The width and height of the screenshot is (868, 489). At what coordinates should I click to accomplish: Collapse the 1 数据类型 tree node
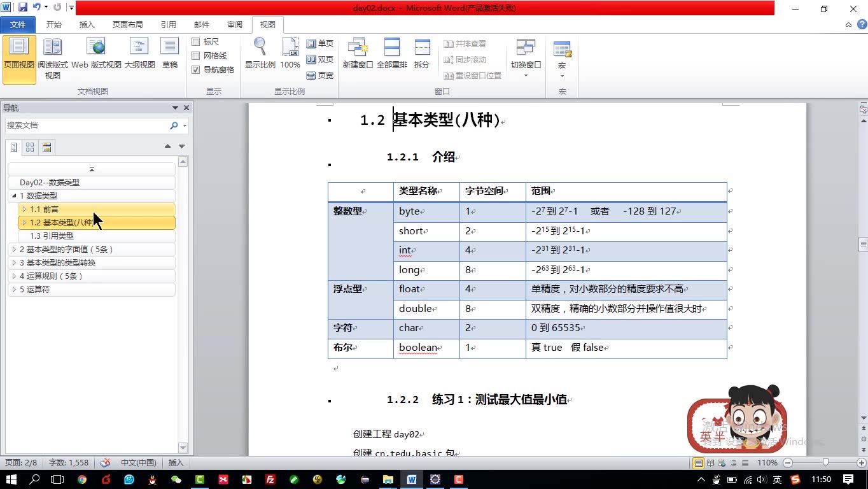(x=13, y=195)
